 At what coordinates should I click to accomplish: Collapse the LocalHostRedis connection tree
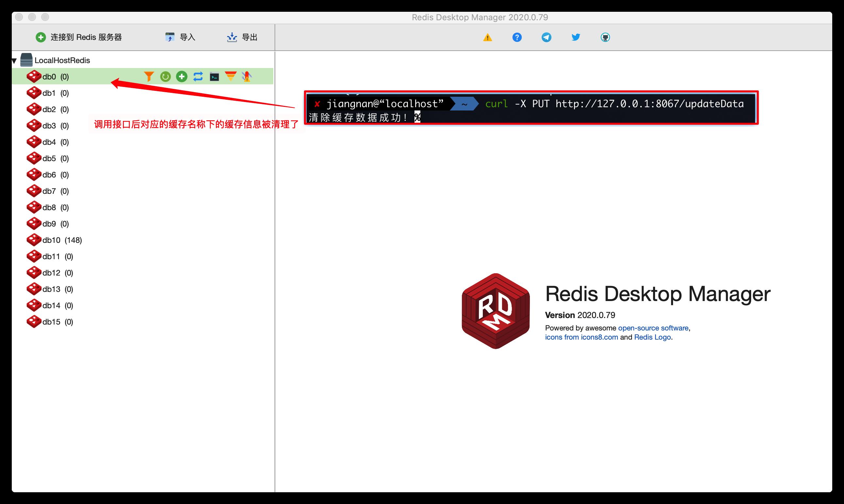coord(14,61)
